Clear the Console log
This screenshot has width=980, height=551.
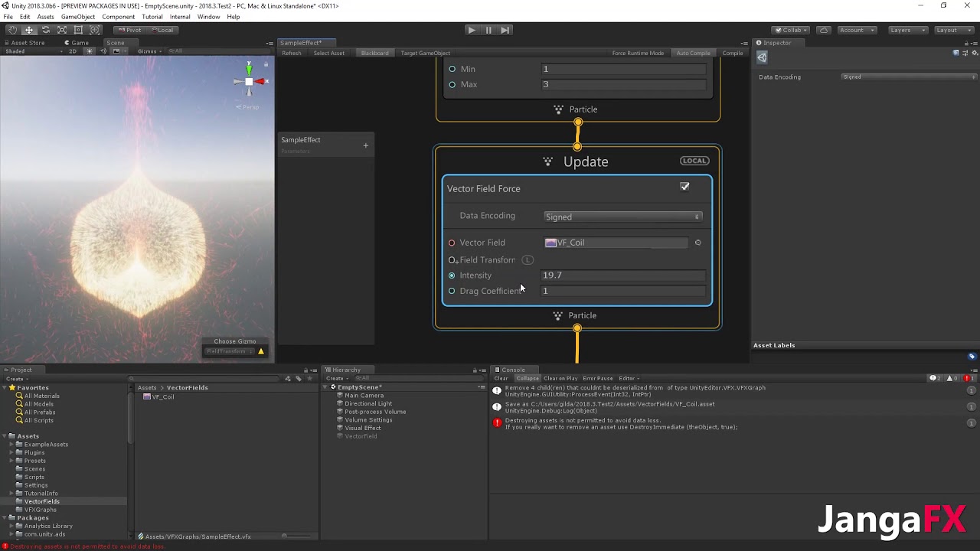(501, 378)
